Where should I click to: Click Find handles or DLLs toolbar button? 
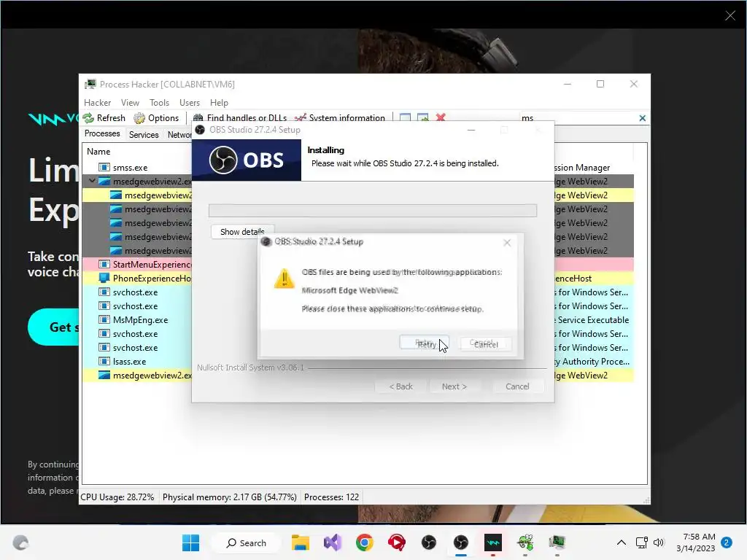point(239,117)
